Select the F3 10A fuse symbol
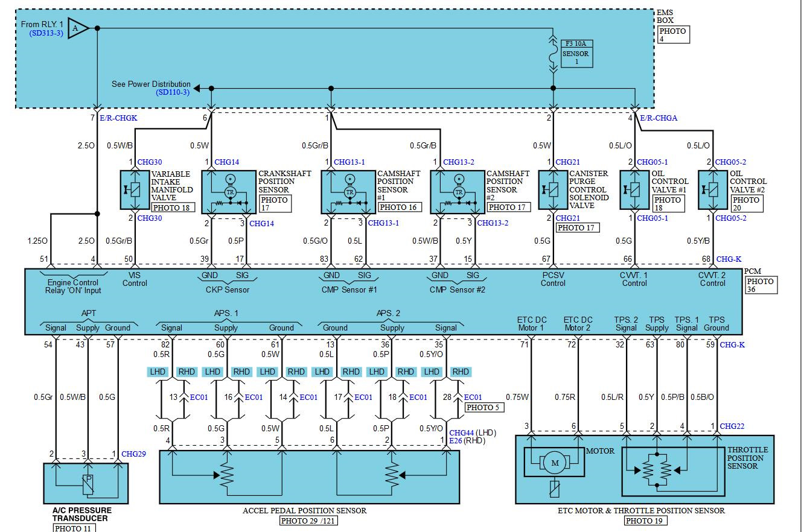 (553, 54)
